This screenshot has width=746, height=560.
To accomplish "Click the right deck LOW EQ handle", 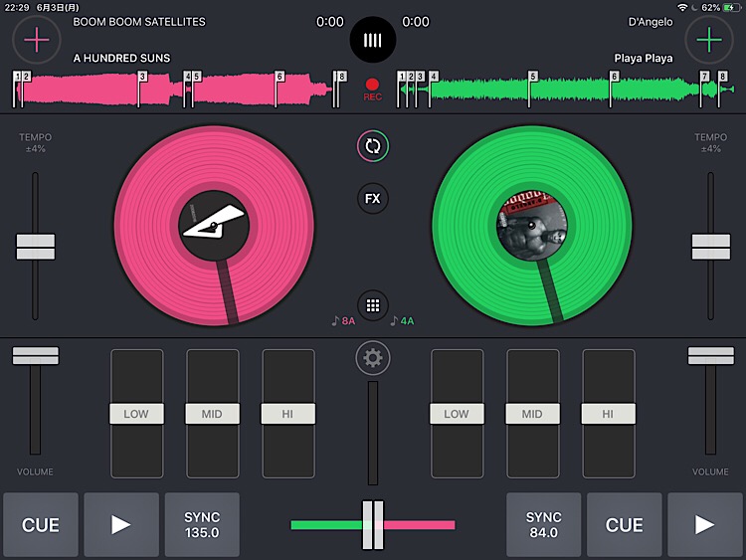I will pyautogui.click(x=457, y=414).
